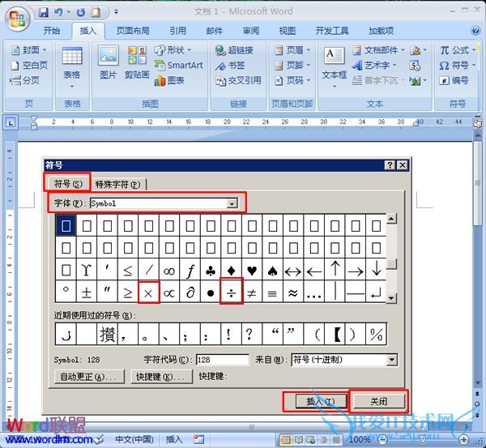Insert a cross-reference (交叉引用)
The width and height of the screenshot is (486, 448).
238,81
